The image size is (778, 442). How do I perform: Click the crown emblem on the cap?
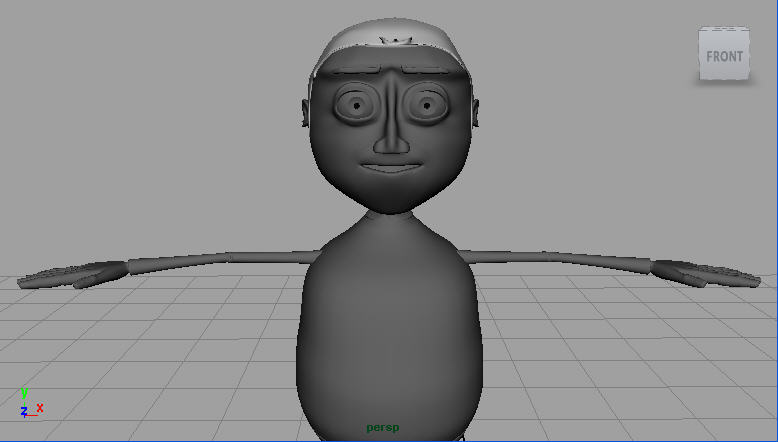tap(395, 41)
